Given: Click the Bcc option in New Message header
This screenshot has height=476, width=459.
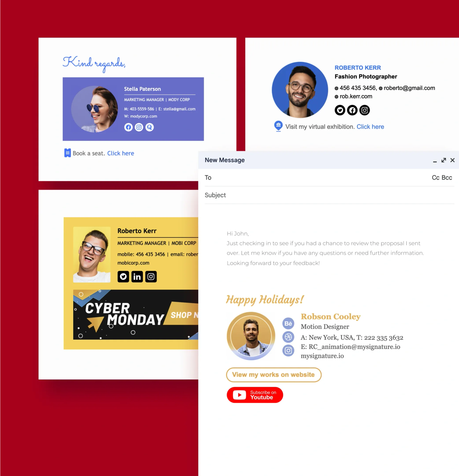Looking at the screenshot, I should 448,178.
